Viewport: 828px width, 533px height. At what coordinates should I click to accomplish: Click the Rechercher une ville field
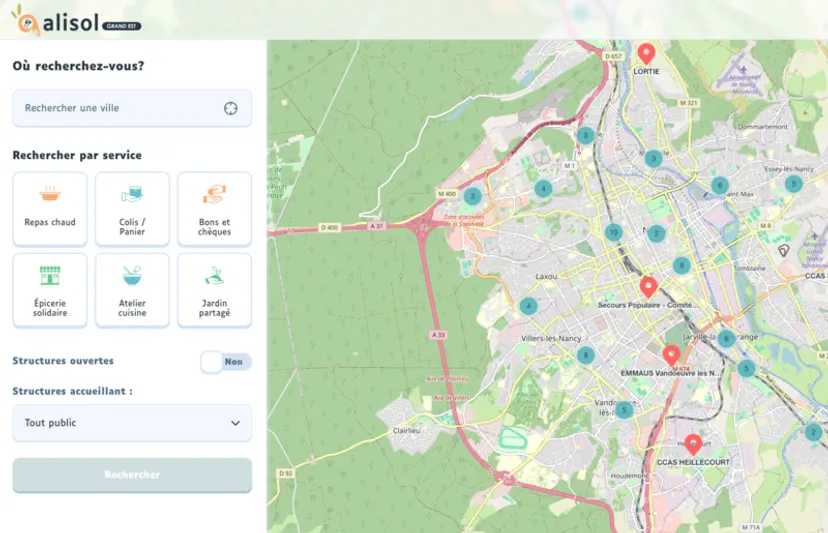pyautogui.click(x=120, y=108)
